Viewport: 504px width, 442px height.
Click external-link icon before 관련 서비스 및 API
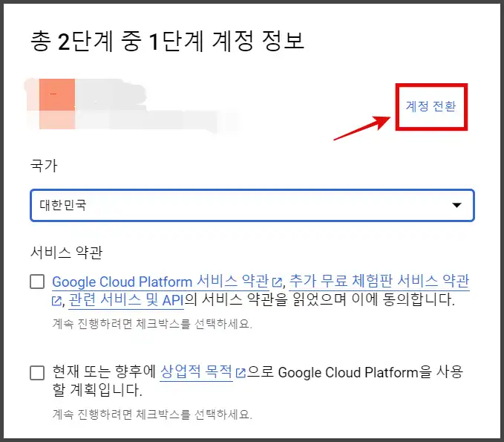pyautogui.click(x=56, y=301)
